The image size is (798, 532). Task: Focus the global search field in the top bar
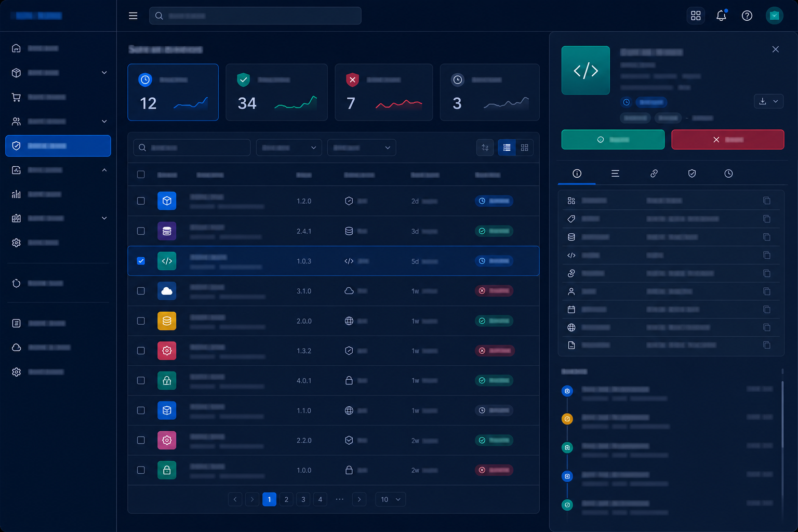pos(255,16)
